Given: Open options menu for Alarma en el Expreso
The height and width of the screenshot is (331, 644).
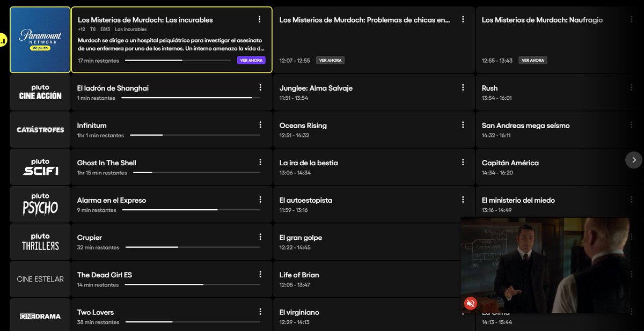Looking at the screenshot, I should click(260, 200).
